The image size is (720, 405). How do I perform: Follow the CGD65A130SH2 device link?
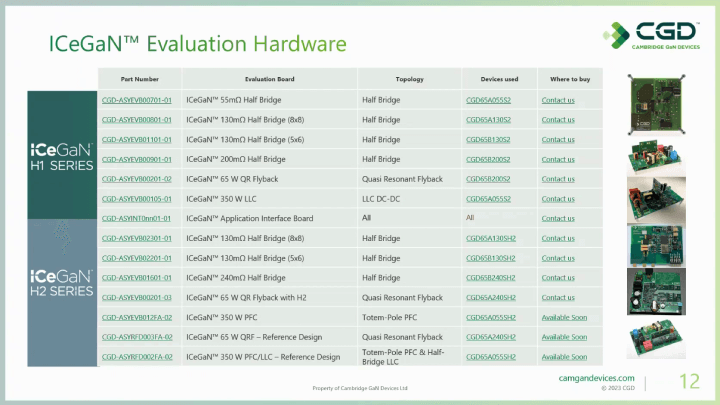(x=491, y=238)
